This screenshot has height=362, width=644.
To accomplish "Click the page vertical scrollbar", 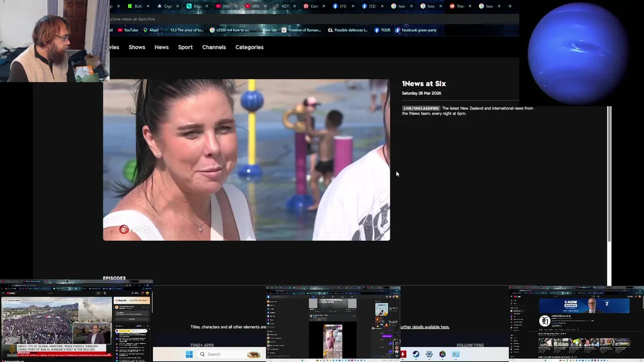I will point(609,173).
